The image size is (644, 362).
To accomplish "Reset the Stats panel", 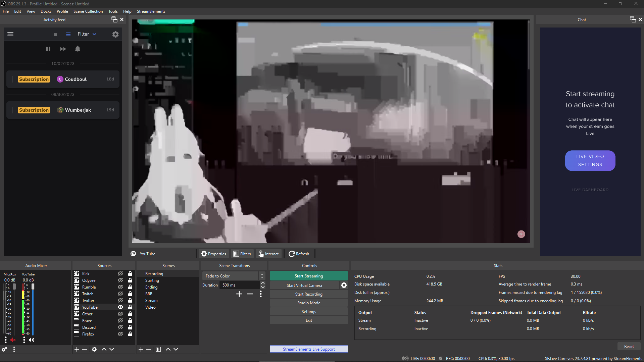I will point(629,346).
